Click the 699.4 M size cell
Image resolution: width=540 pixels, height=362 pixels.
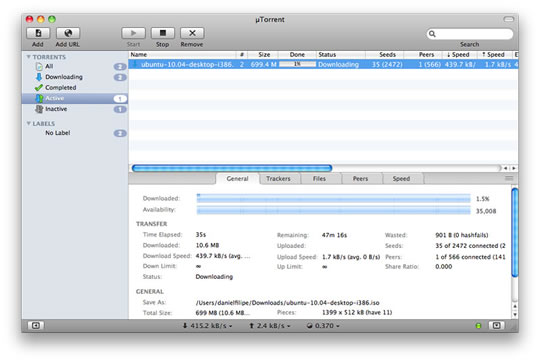coord(263,64)
